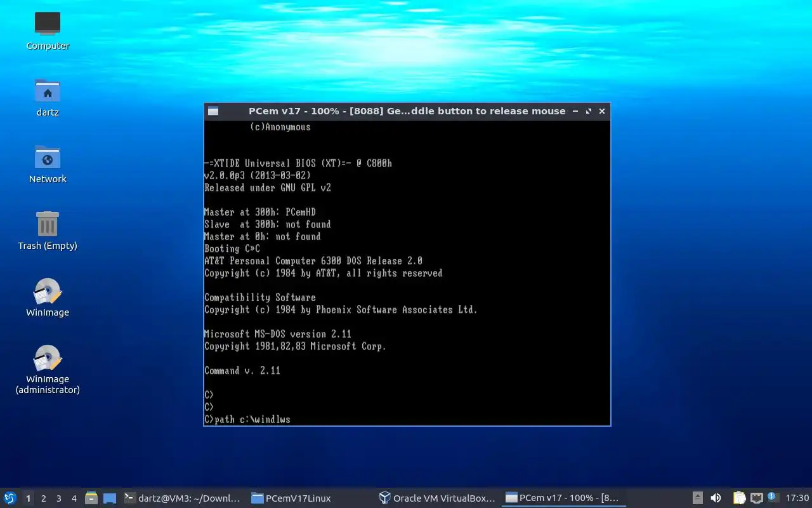Launch the WinImage desktop shortcut
The width and height of the screenshot is (812, 508).
48,297
